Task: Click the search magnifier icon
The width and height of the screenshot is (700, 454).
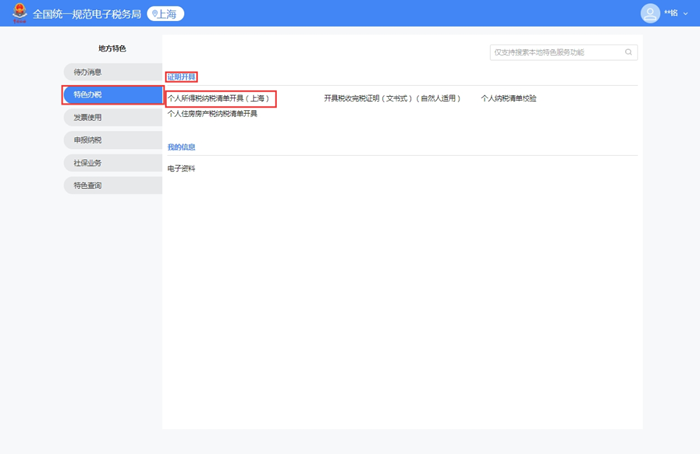Action: coord(628,52)
